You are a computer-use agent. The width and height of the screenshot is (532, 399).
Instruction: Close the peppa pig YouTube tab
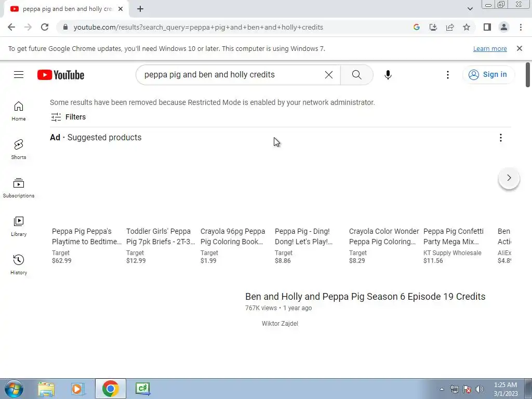(121, 9)
